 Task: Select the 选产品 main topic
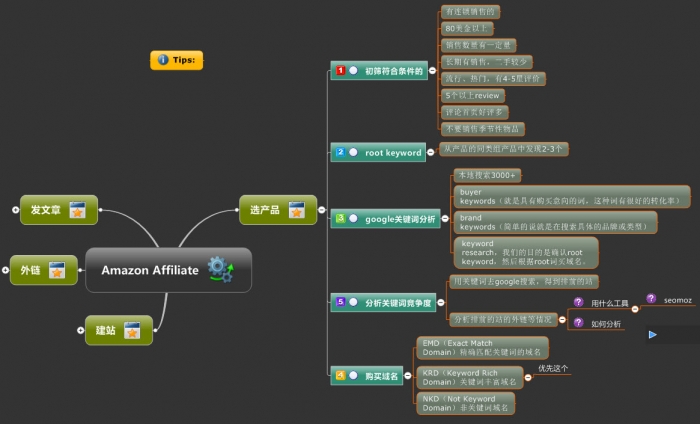point(278,210)
